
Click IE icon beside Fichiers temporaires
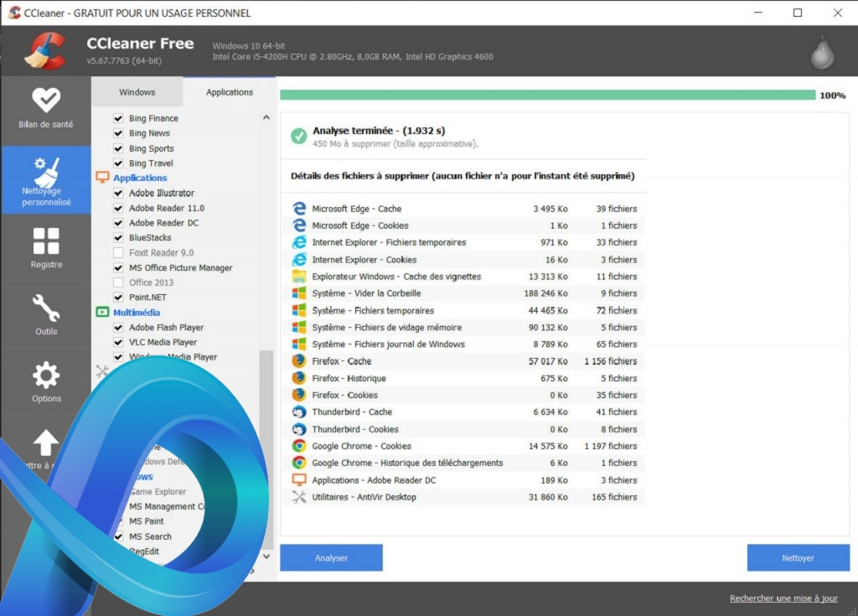pos(299,242)
